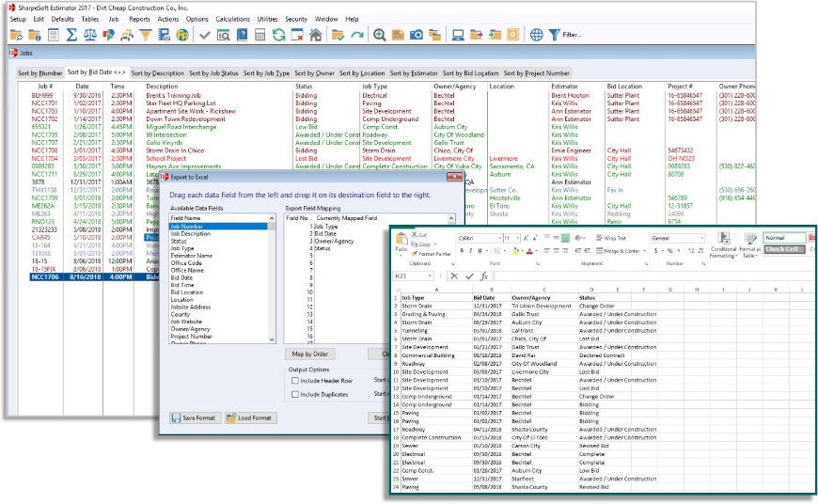Click the balance scales toolbar icon
818x504 pixels.
(90, 35)
